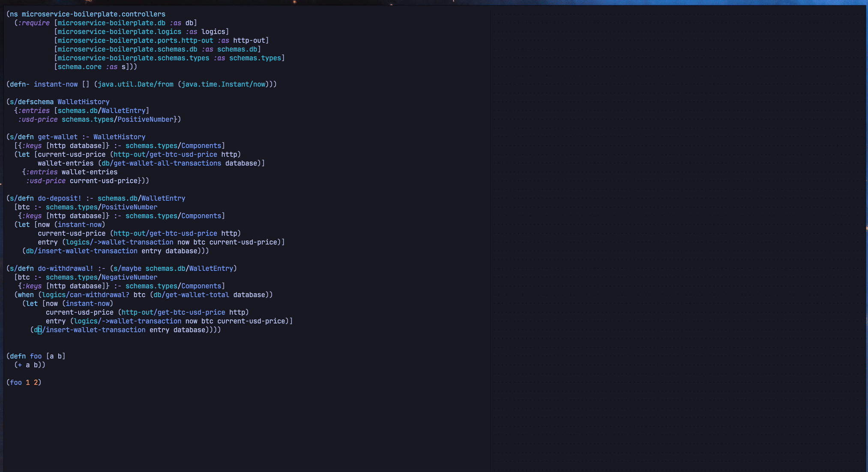Click the schema.core require entry

(79, 67)
